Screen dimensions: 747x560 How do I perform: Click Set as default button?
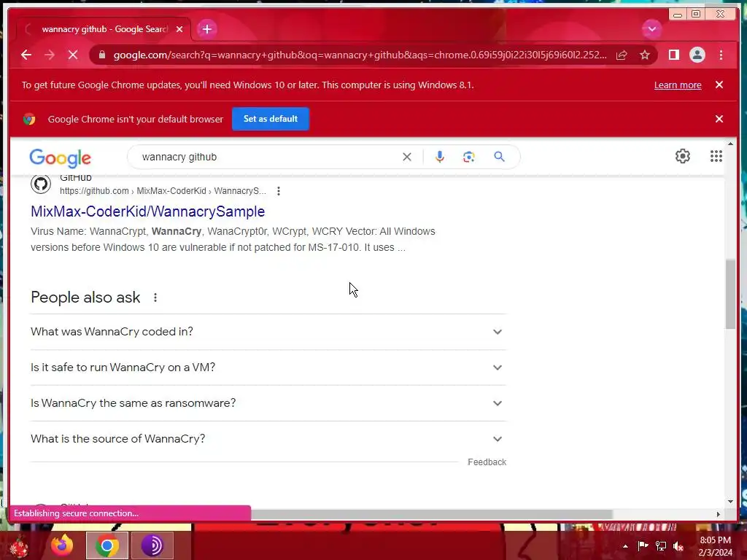(271, 119)
